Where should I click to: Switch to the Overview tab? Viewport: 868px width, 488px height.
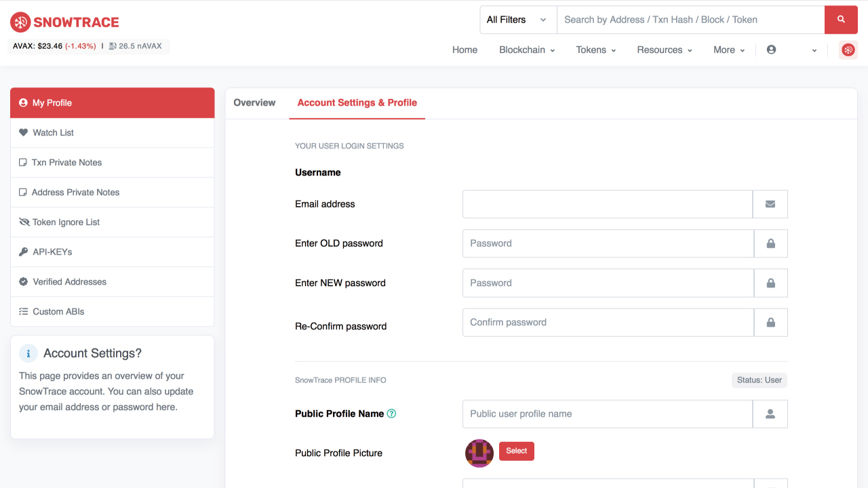[x=254, y=103]
